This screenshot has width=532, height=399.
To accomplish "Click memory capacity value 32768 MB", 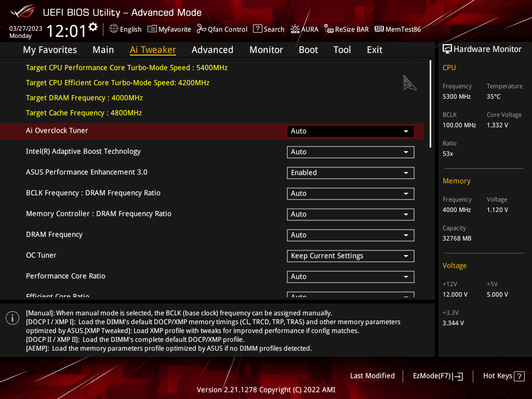I will click(457, 238).
